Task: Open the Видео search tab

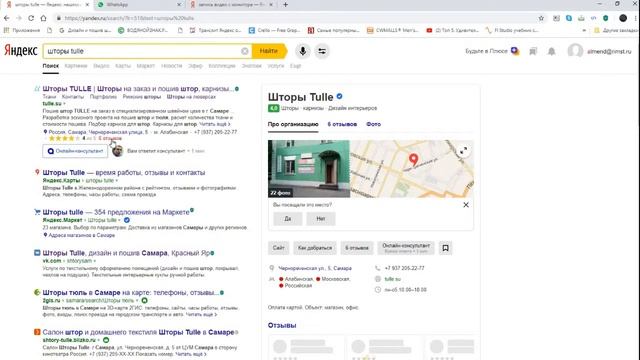Action: (x=101, y=66)
